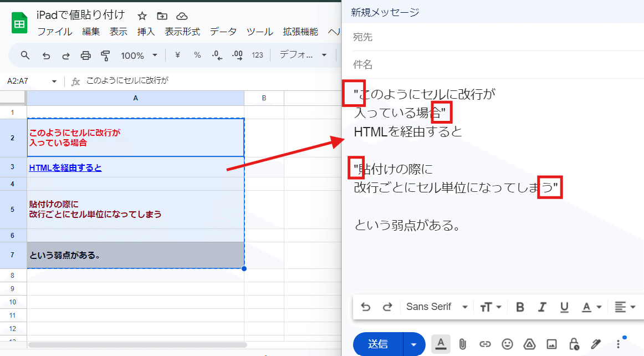
Task: Open the font dropdown デフォ...
Action: pyautogui.click(x=303, y=55)
